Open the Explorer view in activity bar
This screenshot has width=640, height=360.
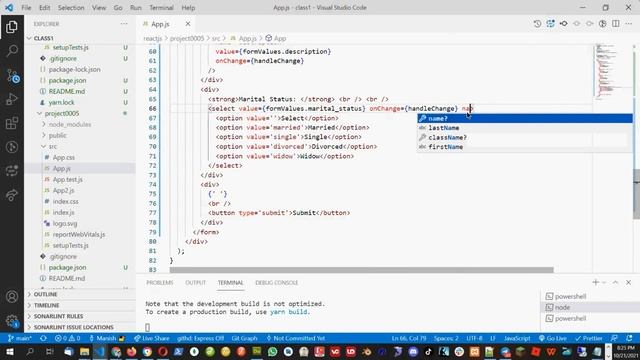point(12,27)
